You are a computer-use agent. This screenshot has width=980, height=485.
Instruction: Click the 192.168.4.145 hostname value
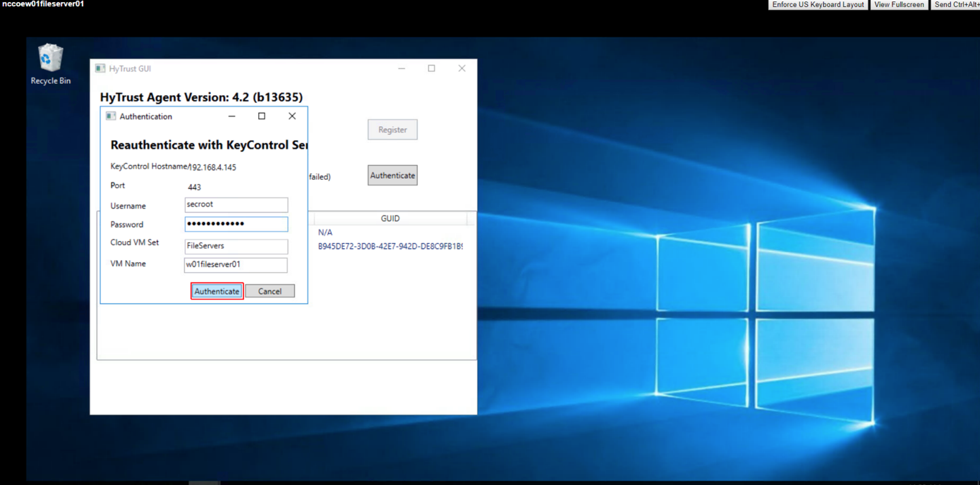(x=212, y=167)
